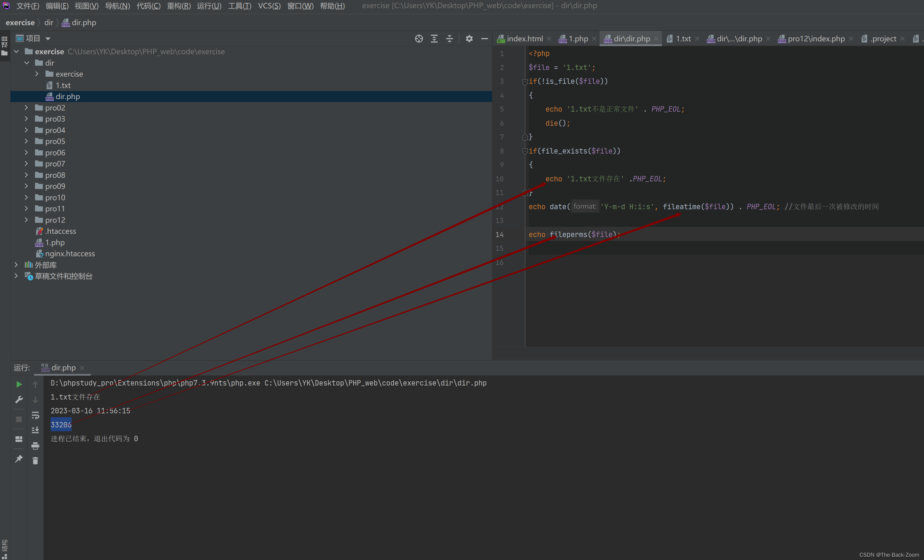Expand the pro05 folder

coord(26,141)
